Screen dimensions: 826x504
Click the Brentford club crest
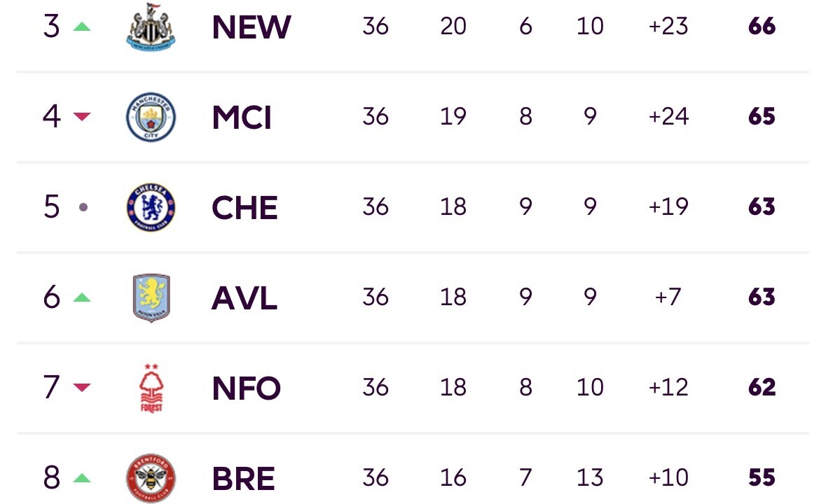tap(151, 478)
